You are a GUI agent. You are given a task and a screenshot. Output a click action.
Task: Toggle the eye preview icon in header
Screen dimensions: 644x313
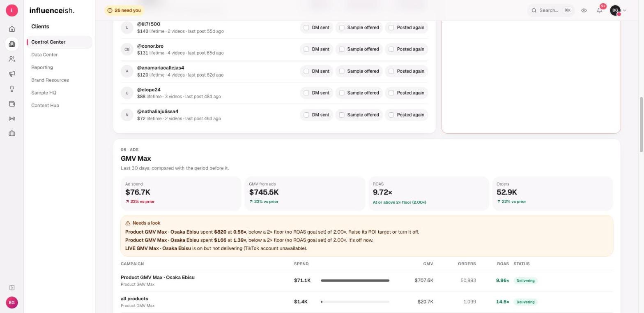584,10
